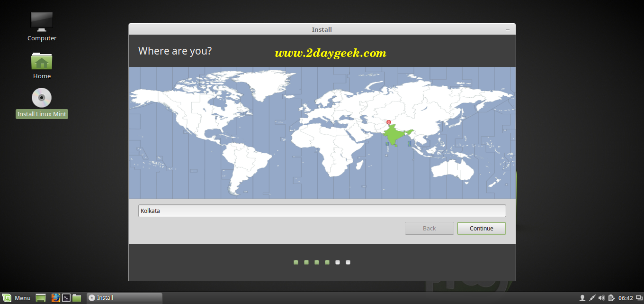
Task: Select the Install window in the taskbar
Action: click(x=124, y=298)
